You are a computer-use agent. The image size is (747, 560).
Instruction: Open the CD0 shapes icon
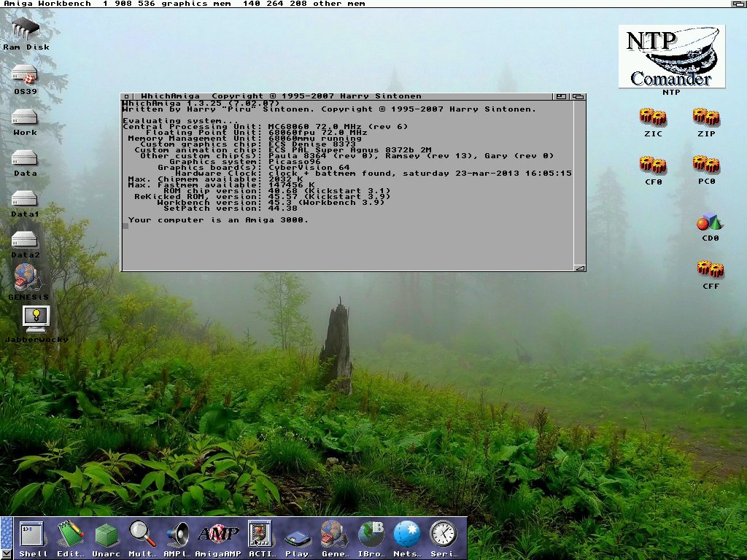(709, 222)
